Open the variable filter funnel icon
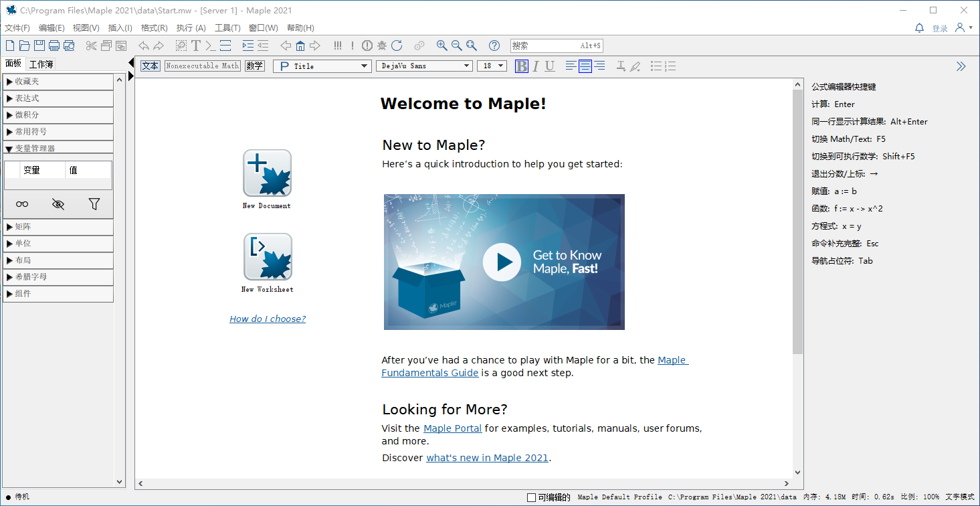This screenshot has width=980, height=506. point(94,204)
